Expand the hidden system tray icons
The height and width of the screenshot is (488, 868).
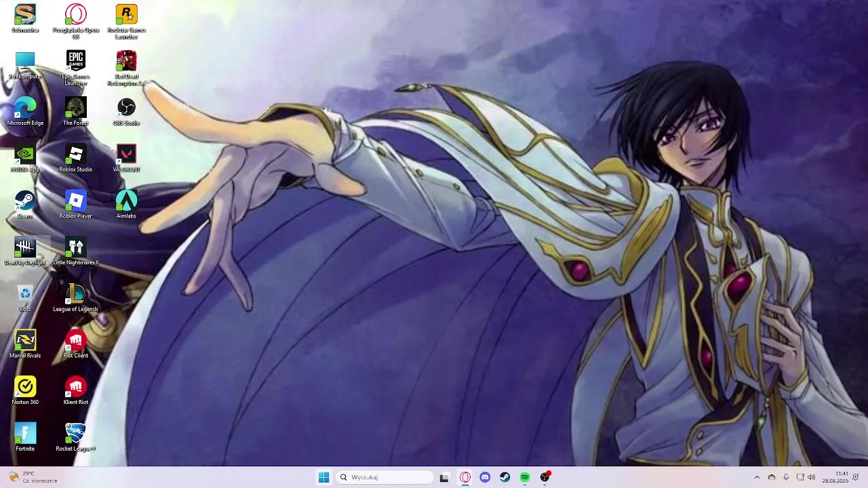pyautogui.click(x=757, y=477)
